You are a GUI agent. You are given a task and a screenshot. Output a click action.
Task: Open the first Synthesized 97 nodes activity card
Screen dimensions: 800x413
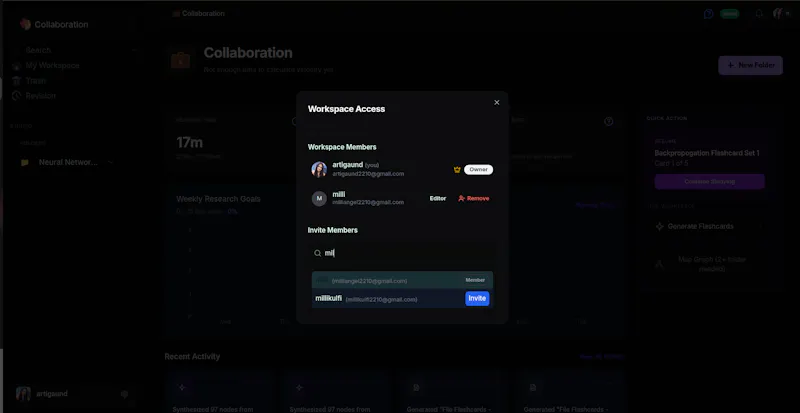[220, 392]
